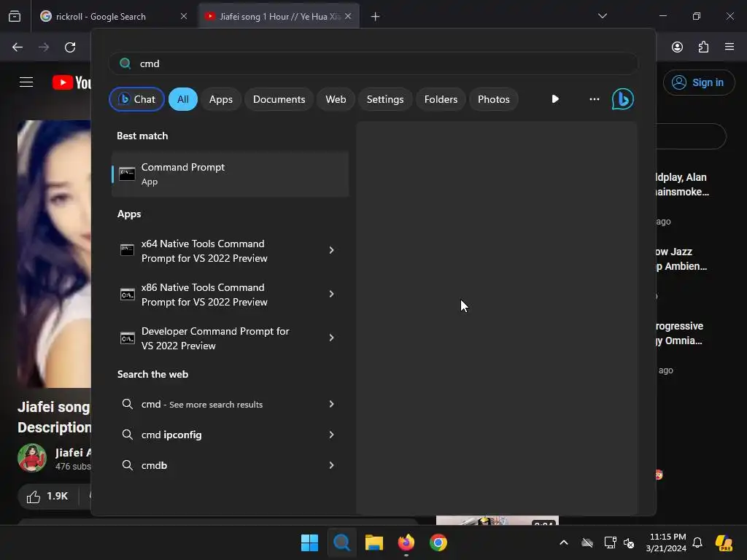Open the Firefox extensions puzzle icon
The height and width of the screenshot is (560, 747).
click(703, 47)
